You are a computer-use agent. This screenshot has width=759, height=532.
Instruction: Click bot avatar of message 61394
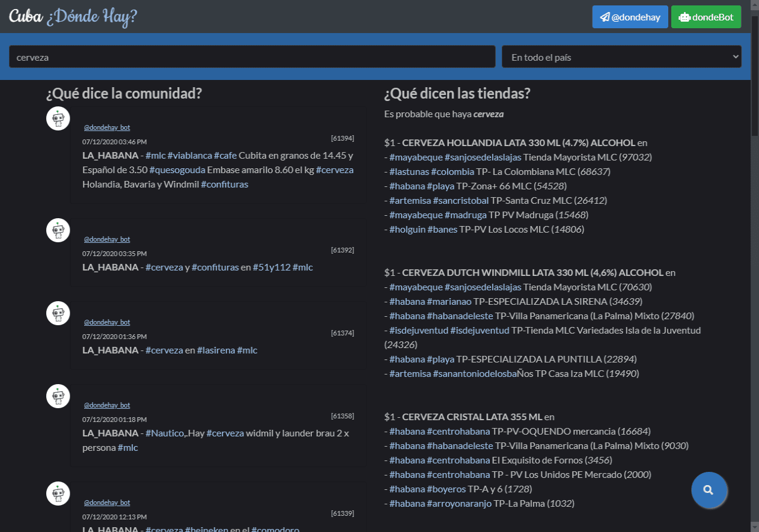(58, 118)
